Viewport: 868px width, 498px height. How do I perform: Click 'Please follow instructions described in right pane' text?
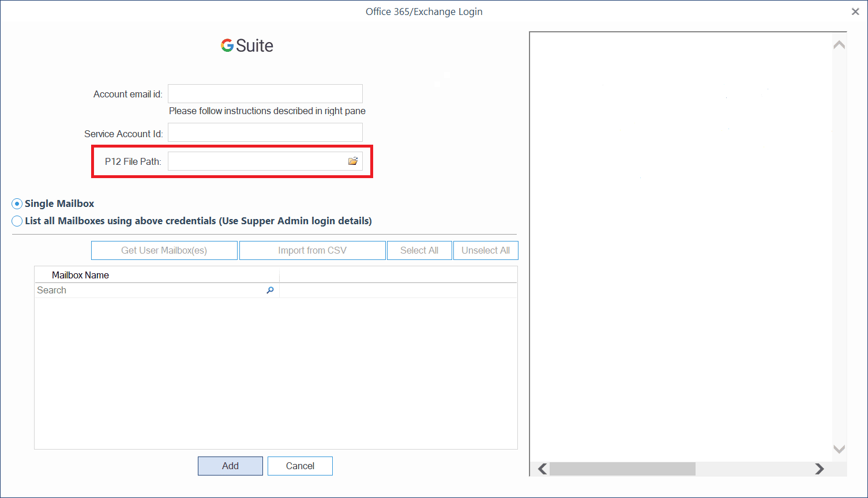(x=267, y=111)
